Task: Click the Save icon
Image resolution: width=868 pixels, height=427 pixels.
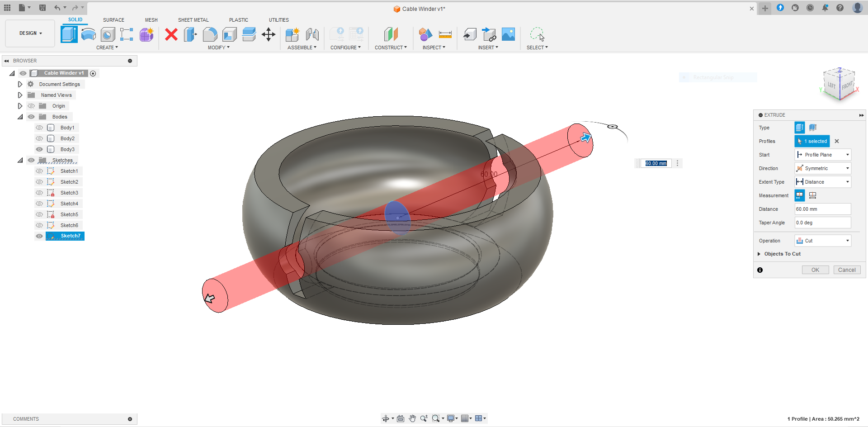Action: [x=42, y=8]
